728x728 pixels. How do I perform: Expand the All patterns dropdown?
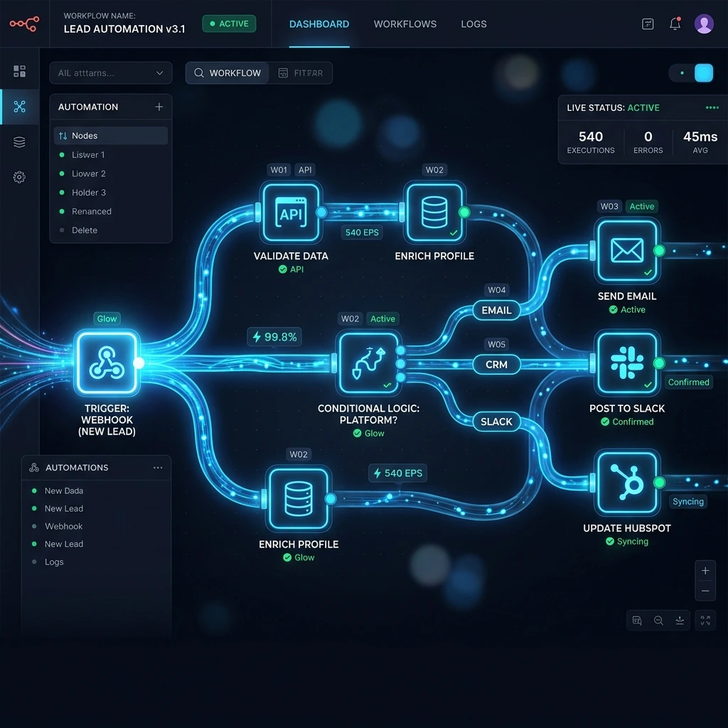click(110, 73)
